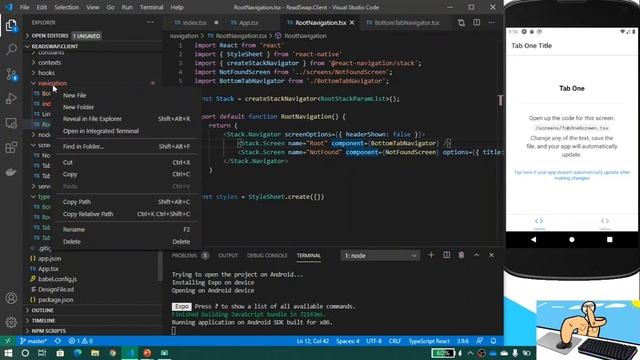This screenshot has height=360, width=640.
Task: Switch to the Output panel tab
Action: (x=228, y=256)
